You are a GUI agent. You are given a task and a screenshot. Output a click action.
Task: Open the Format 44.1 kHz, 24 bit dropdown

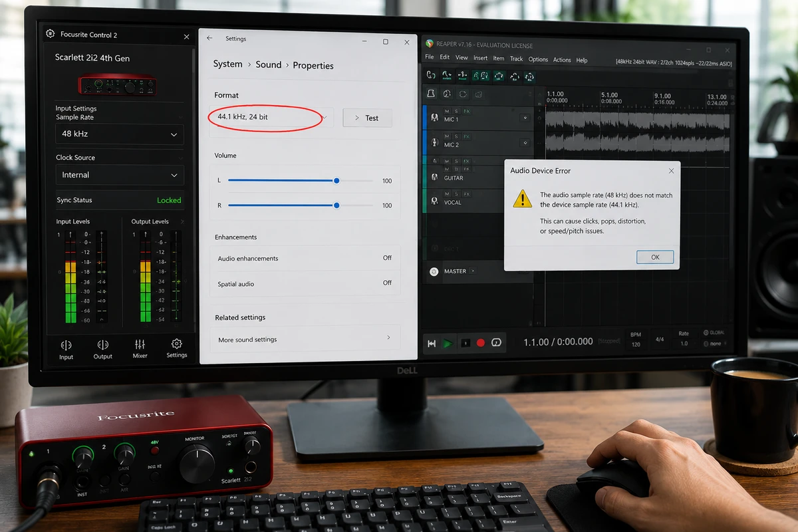pyautogui.click(x=271, y=117)
